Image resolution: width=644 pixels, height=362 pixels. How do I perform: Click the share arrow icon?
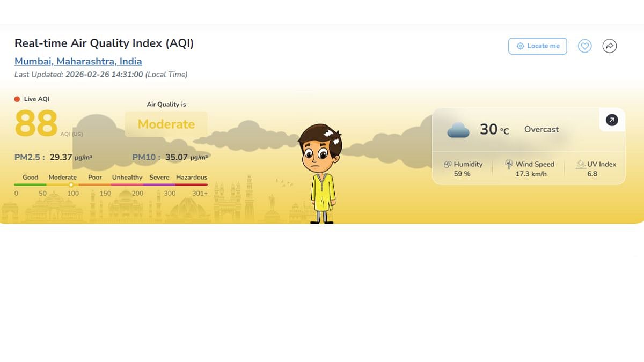click(x=609, y=46)
